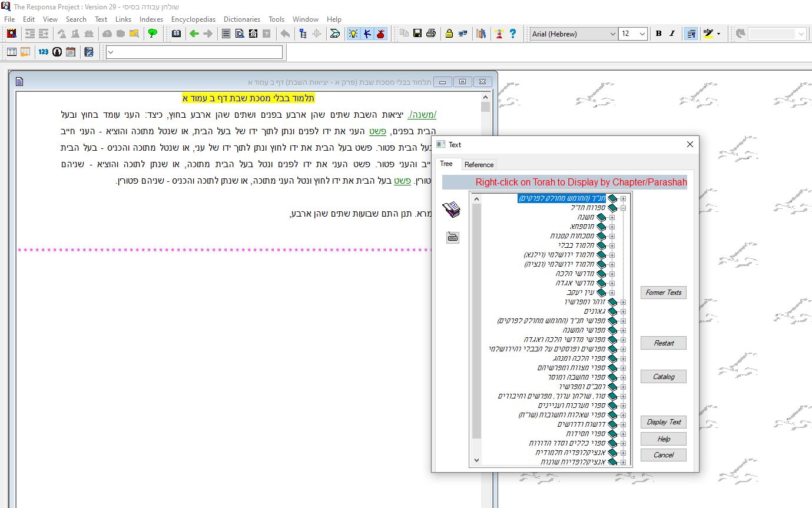Open the File menu

(x=9, y=19)
